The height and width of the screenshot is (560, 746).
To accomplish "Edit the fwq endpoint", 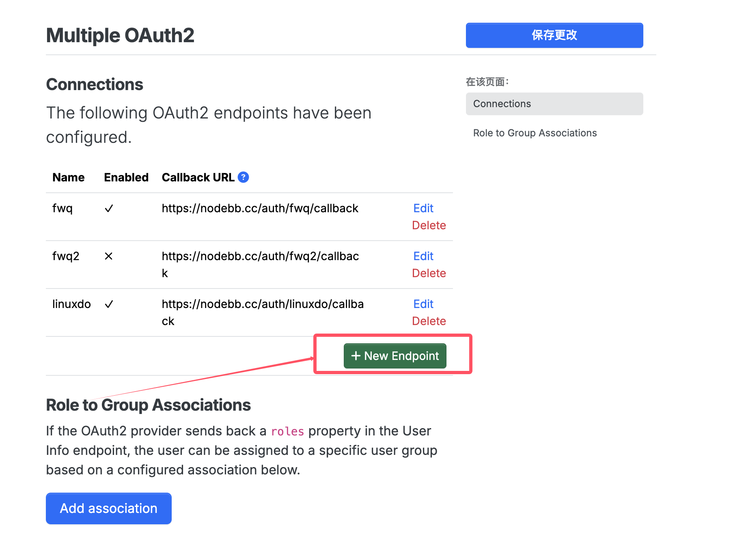I will pos(423,208).
